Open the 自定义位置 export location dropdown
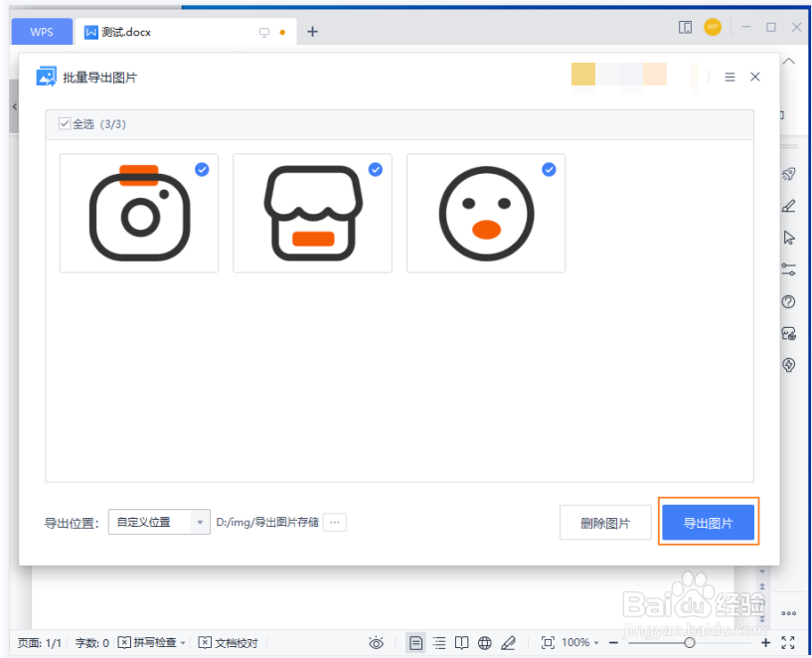 coord(159,522)
